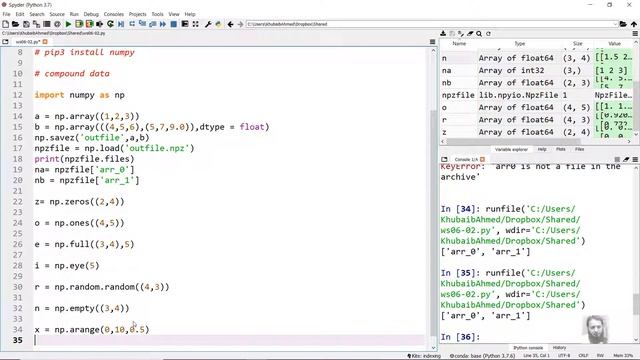Step into function in debugger
640x360 pixels.
(142, 24)
